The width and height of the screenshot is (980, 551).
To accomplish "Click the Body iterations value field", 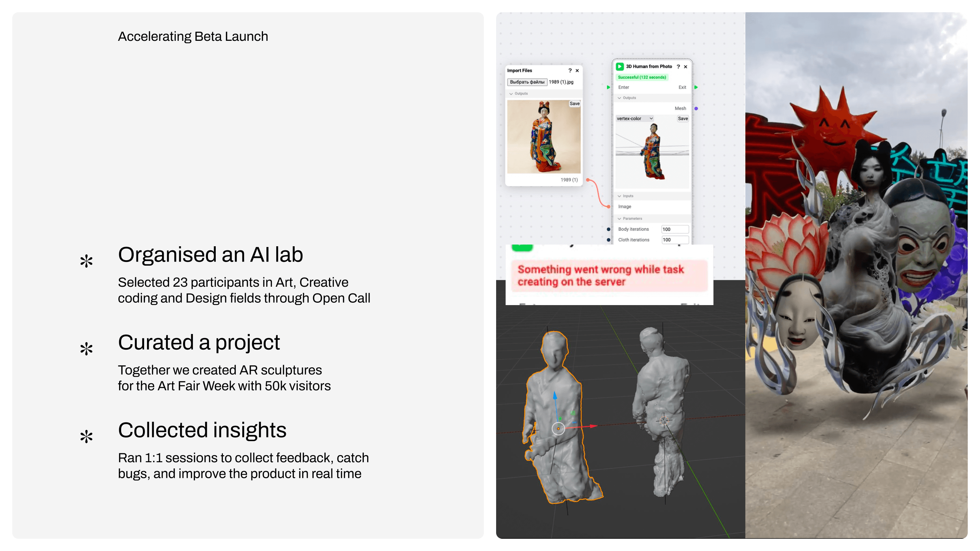I will (x=674, y=229).
